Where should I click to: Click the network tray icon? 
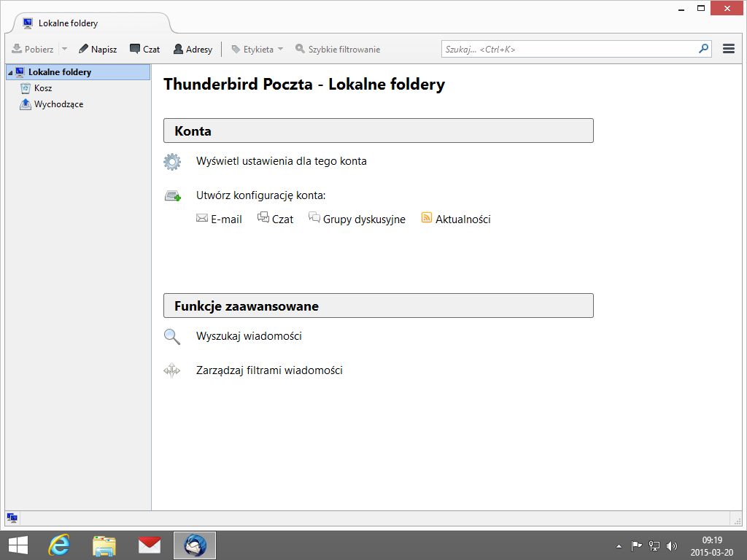pos(654,545)
